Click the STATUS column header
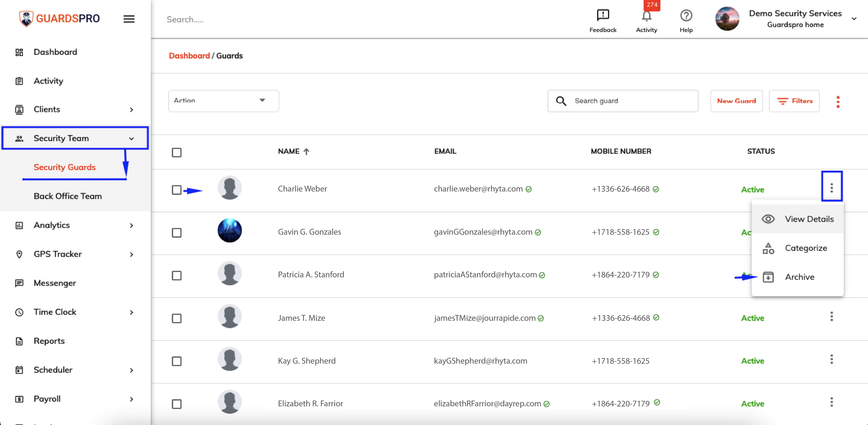The width and height of the screenshot is (868, 425). point(761,151)
